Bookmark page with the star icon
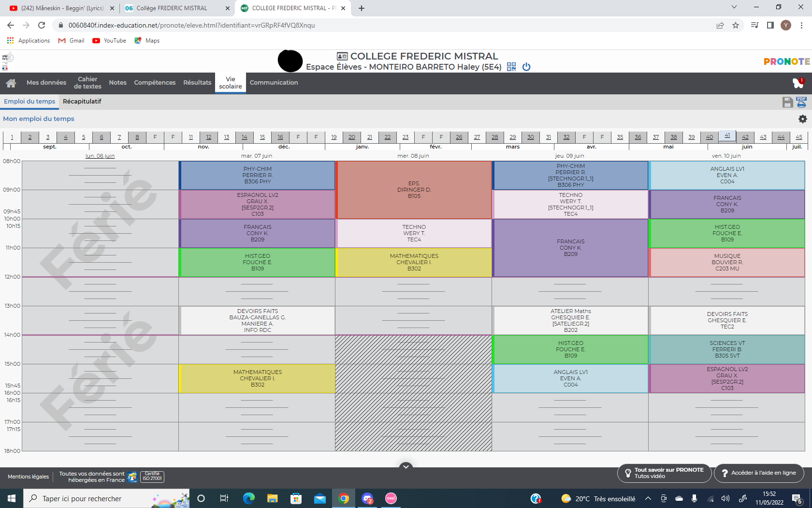Viewport: 812px width, 508px height. [735, 25]
